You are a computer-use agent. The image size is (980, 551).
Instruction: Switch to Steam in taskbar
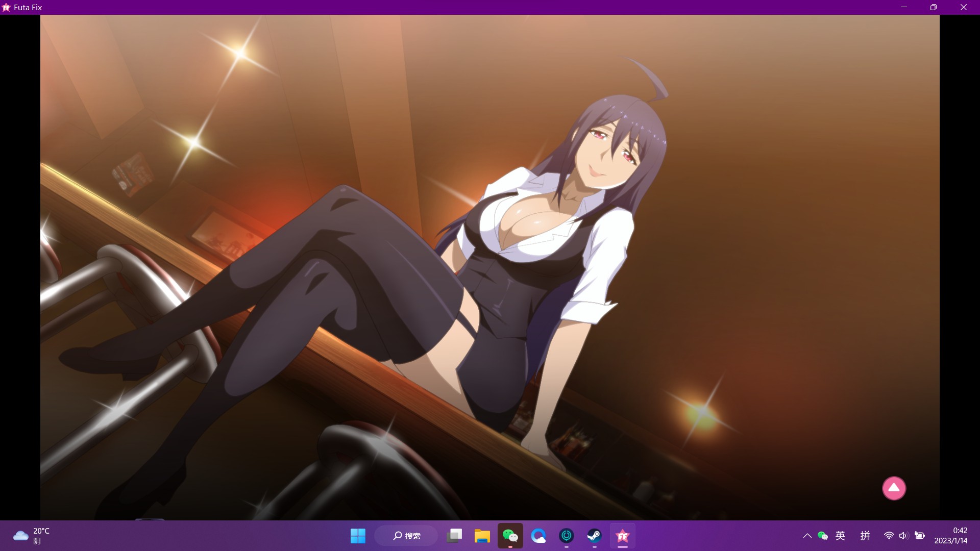(x=594, y=536)
